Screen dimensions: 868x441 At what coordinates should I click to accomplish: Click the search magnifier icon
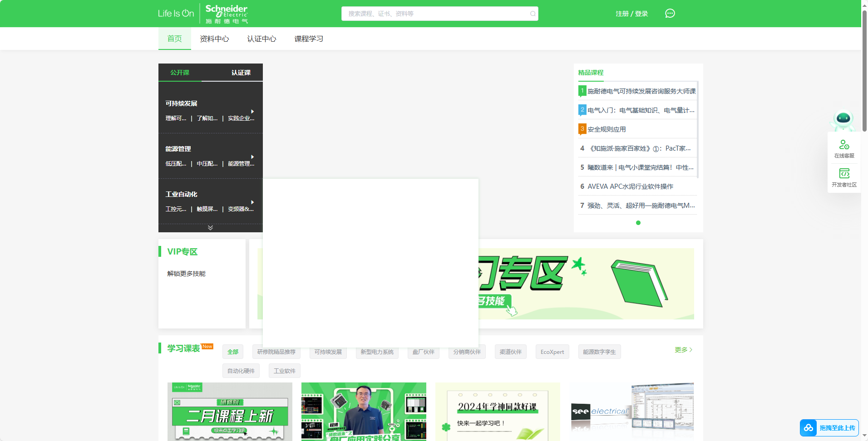[533, 14]
